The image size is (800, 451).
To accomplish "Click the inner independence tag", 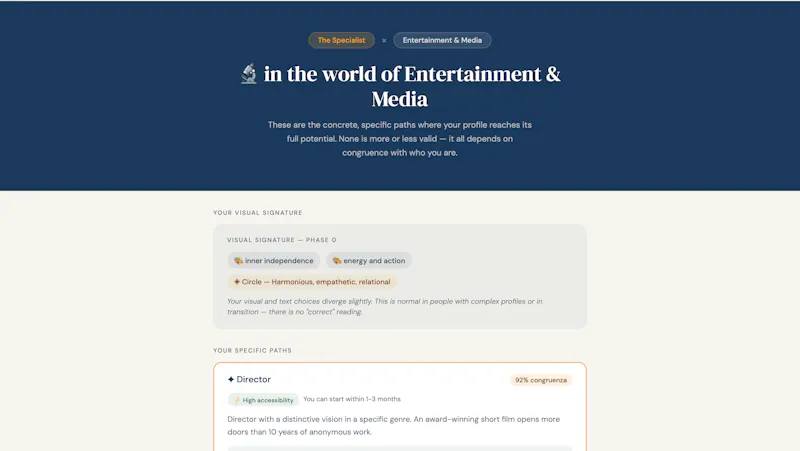I will click(273, 261).
